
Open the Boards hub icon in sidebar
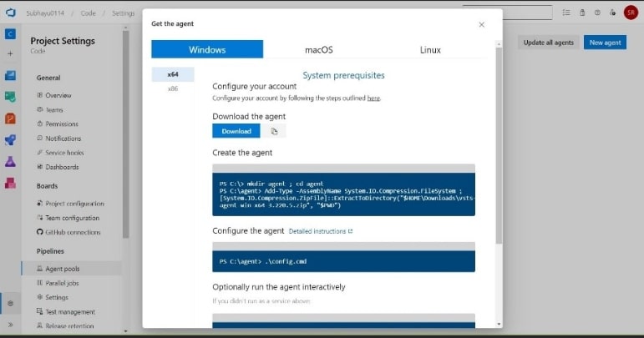[x=10, y=97]
